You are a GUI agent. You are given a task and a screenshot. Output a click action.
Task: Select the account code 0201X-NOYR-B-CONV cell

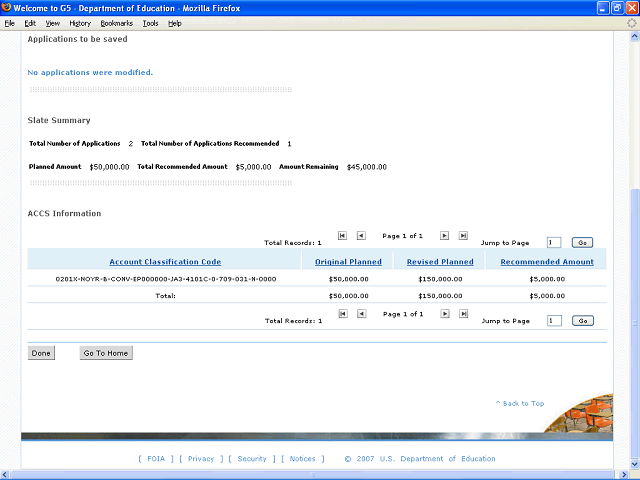[x=166, y=279]
